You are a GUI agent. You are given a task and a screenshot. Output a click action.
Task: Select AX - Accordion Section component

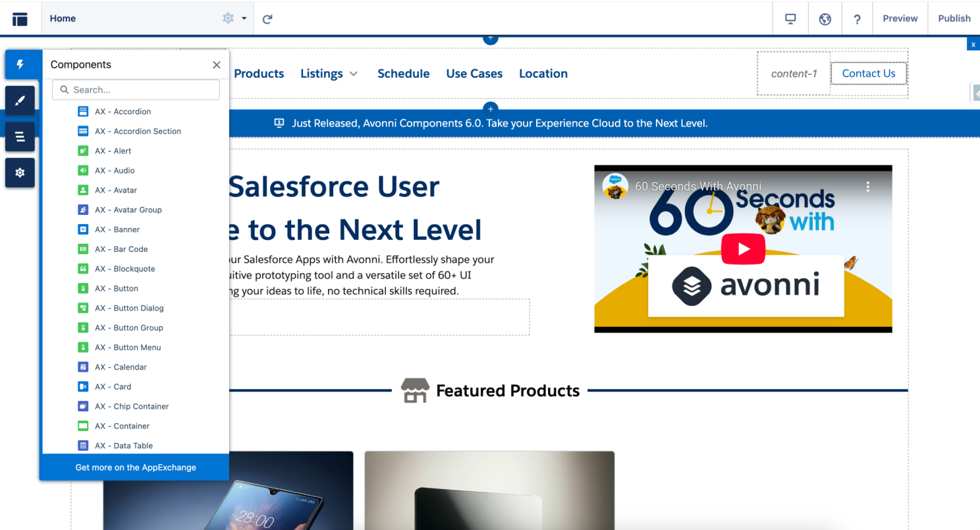(138, 131)
